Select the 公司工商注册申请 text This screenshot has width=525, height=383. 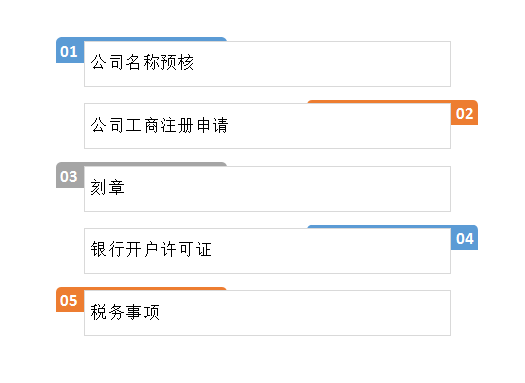coord(159,125)
